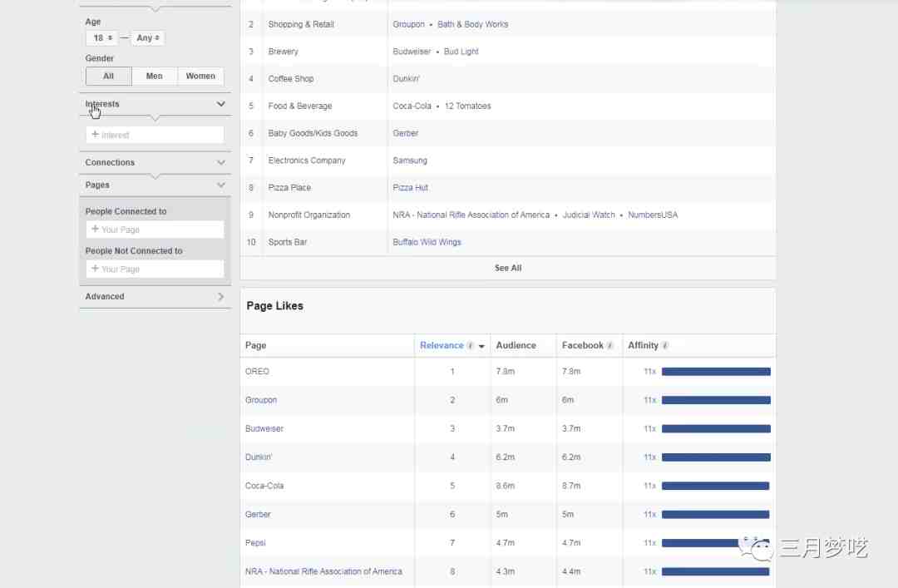The width and height of the screenshot is (898, 588).
Task: Sort by the Affinity column header
Action: (x=643, y=346)
